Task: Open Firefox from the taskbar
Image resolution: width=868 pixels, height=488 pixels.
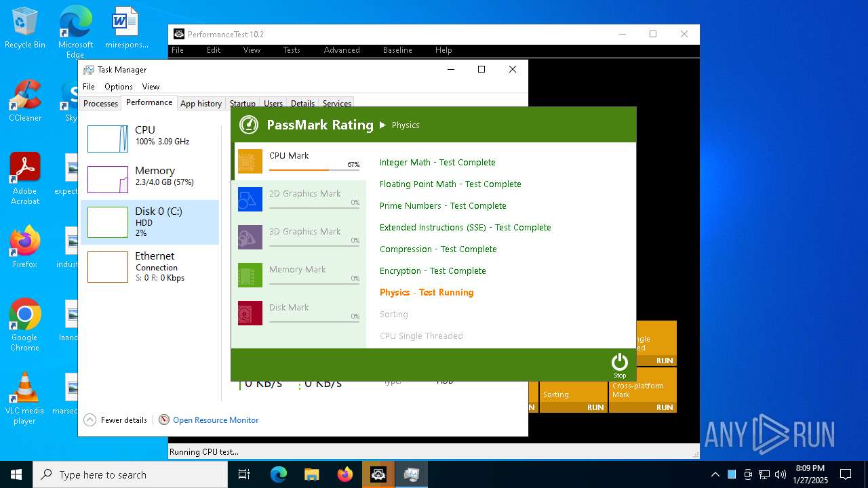Action: (345, 474)
